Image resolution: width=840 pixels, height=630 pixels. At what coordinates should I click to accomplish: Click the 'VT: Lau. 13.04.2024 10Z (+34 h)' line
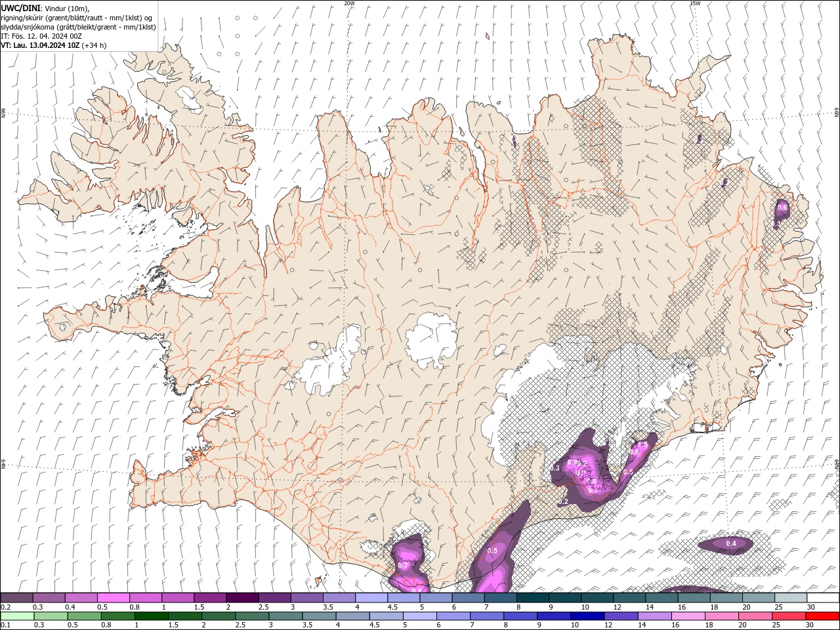[x=53, y=45]
